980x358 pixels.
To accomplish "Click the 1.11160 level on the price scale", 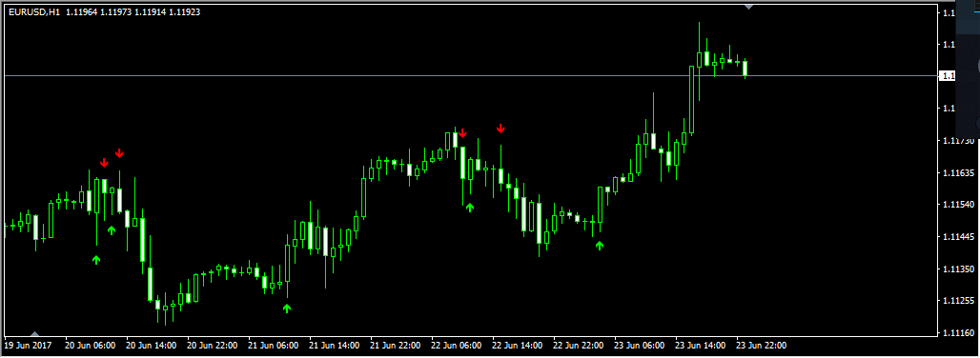I will tap(958, 332).
